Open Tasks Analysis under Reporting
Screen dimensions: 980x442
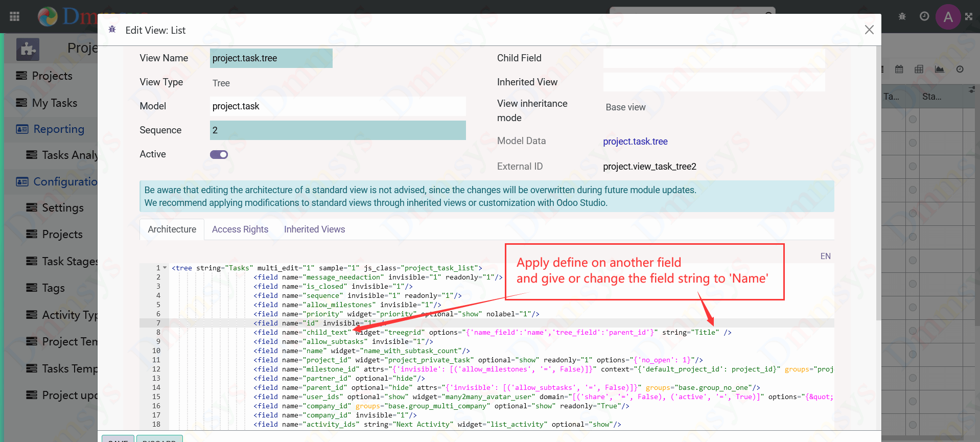[x=69, y=155]
